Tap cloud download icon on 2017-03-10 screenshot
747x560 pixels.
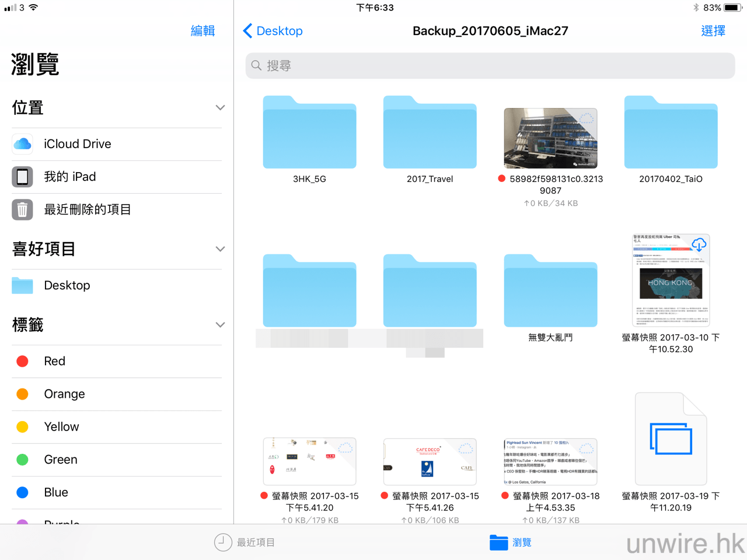point(699,244)
